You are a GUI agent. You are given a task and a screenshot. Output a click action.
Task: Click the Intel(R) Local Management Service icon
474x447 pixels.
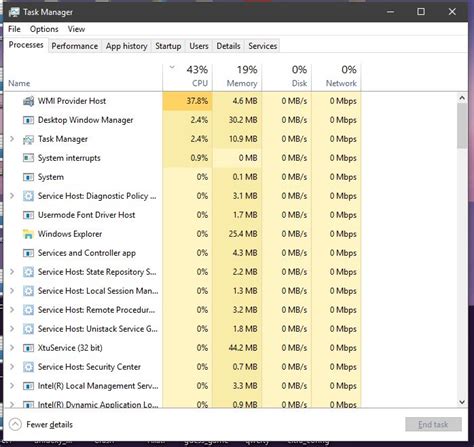point(28,386)
